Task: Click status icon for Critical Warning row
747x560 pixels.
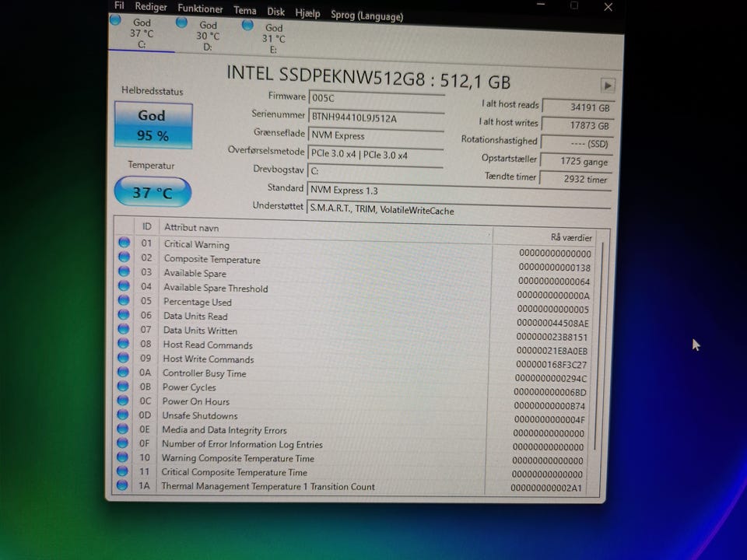Action: 124,243
